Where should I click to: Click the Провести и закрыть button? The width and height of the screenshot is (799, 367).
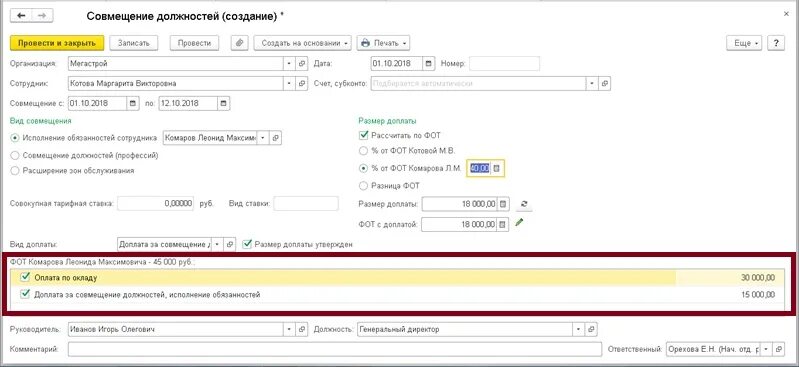57,43
